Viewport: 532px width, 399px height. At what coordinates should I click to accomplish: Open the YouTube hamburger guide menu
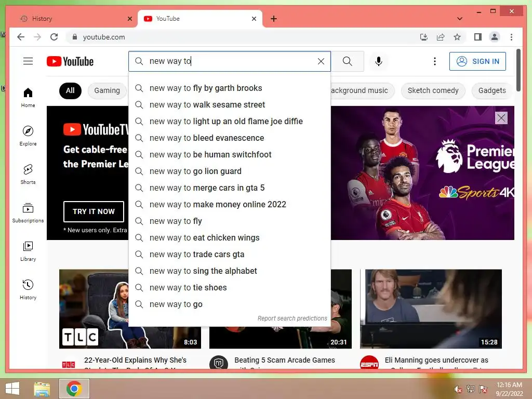point(28,61)
